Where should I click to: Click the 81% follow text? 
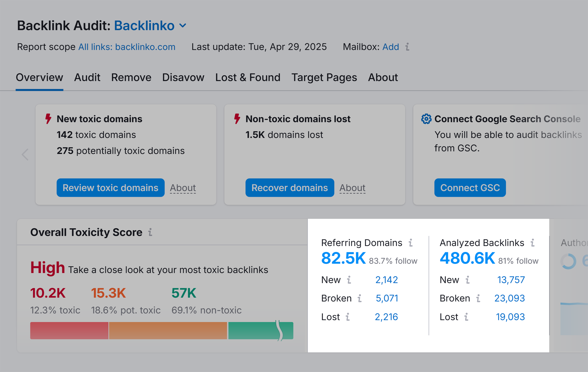(x=518, y=261)
